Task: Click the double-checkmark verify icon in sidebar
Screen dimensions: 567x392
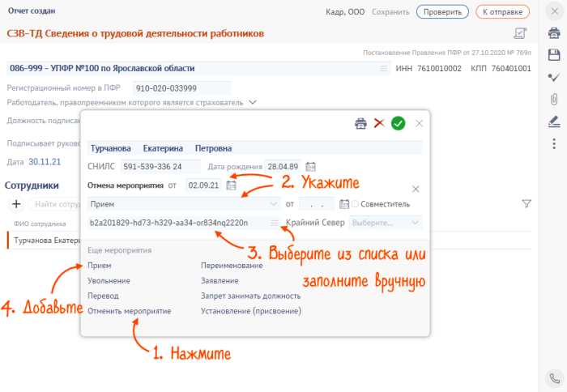Action: [554, 77]
